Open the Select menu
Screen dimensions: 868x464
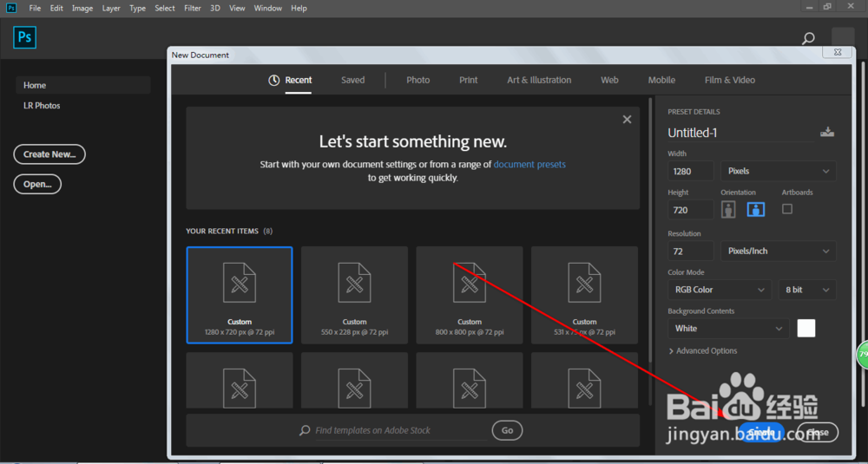pos(165,9)
